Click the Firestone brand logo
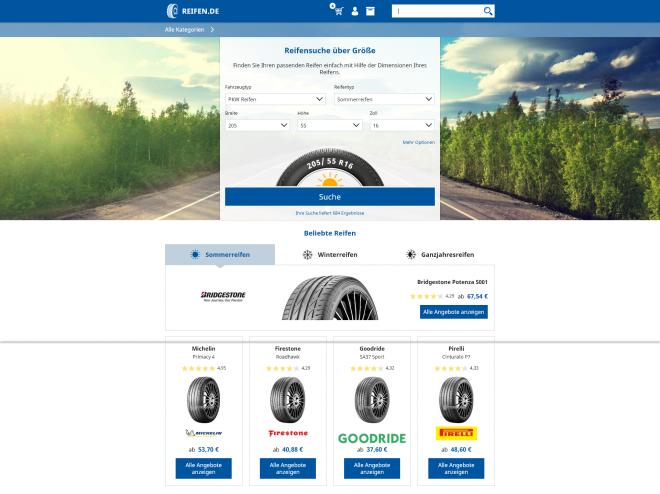Viewport: 660px width, 494px height. (x=288, y=433)
